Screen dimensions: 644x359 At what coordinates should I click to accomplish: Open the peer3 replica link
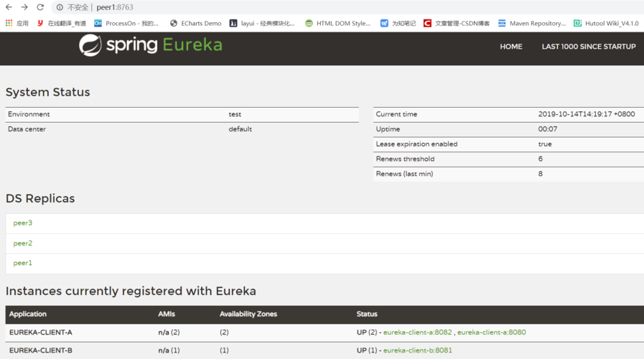[x=22, y=223]
